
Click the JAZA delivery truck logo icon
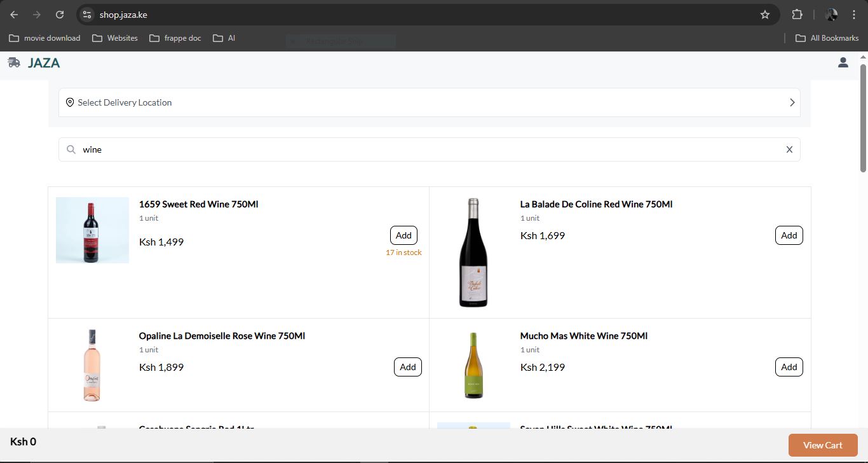click(x=14, y=62)
